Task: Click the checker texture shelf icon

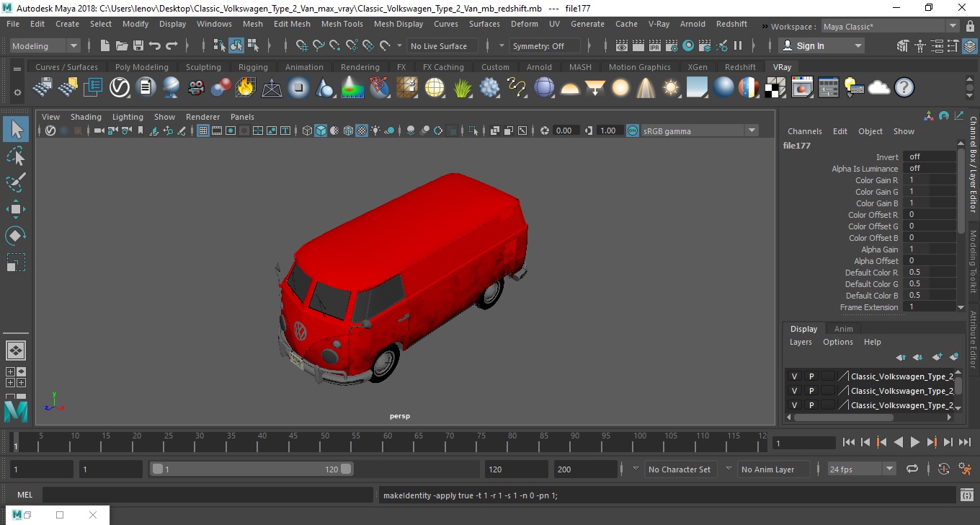Action: tap(775, 88)
